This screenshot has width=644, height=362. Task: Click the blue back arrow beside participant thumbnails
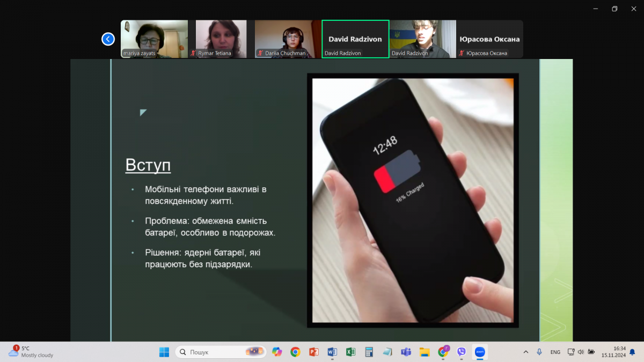point(108,39)
